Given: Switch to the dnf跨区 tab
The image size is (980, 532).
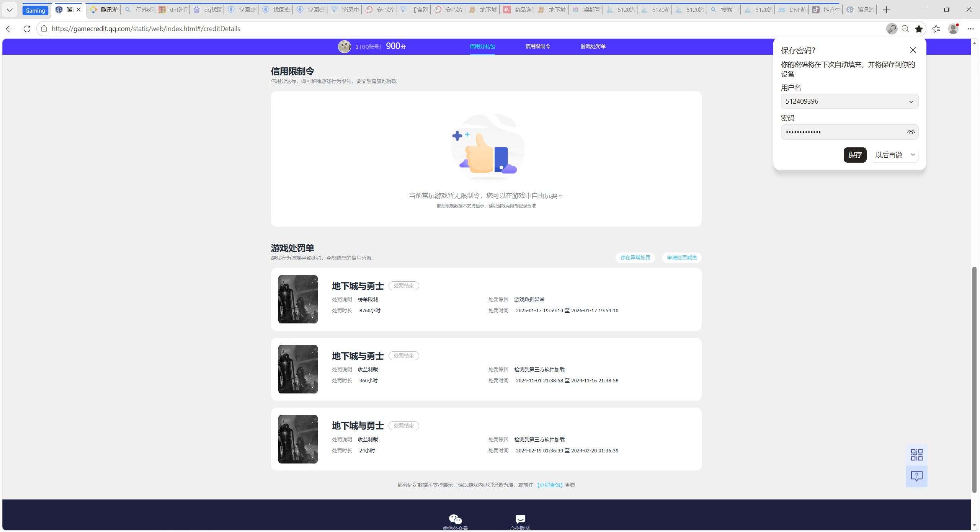Looking at the screenshot, I should (x=174, y=10).
